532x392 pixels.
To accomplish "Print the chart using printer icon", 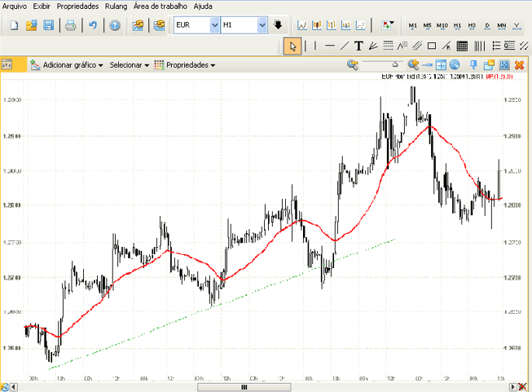I will 71,25.
